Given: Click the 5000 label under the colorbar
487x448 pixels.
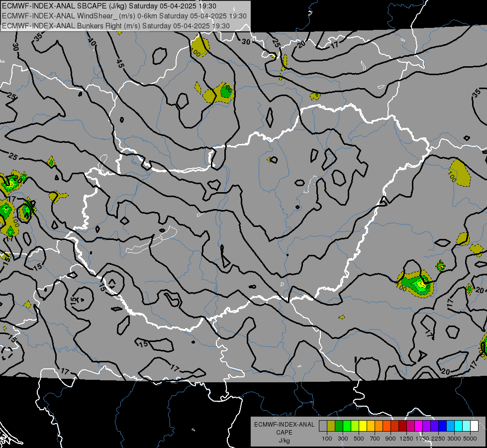Looking at the screenshot, I should click(470, 439).
